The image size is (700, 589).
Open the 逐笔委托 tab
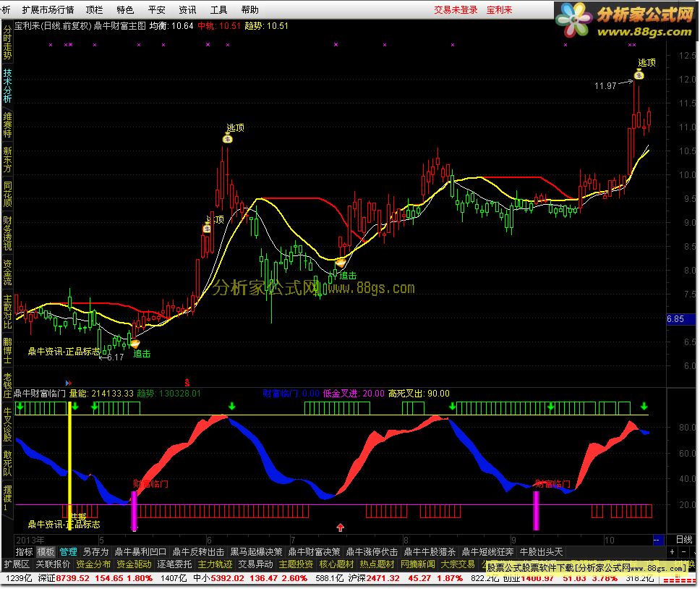click(174, 564)
